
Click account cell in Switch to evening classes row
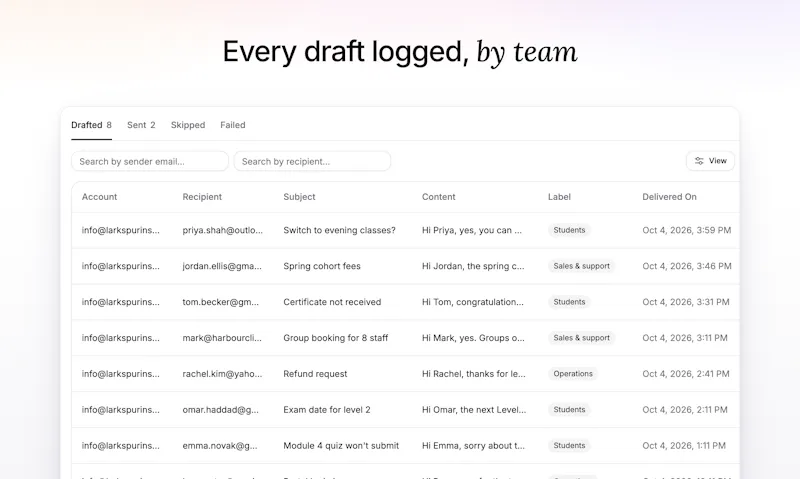point(120,230)
